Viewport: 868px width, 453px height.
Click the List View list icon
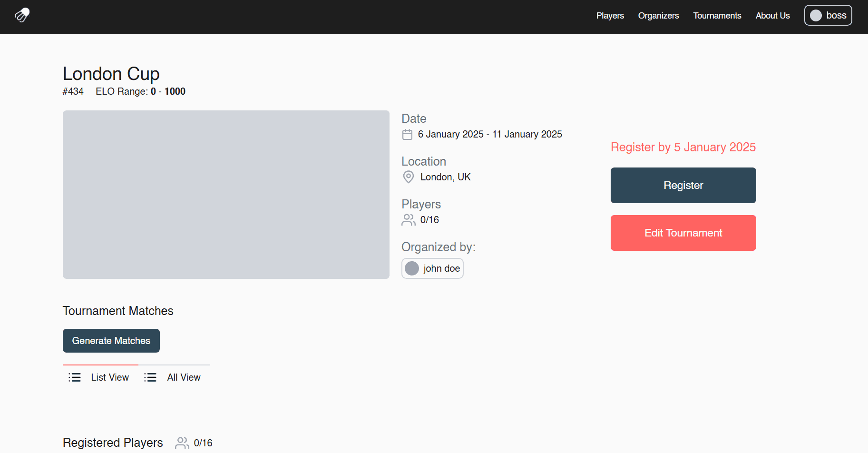click(x=75, y=377)
